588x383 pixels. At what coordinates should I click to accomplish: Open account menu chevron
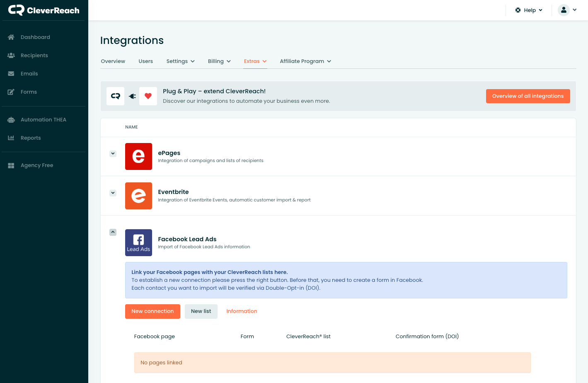pos(575,10)
